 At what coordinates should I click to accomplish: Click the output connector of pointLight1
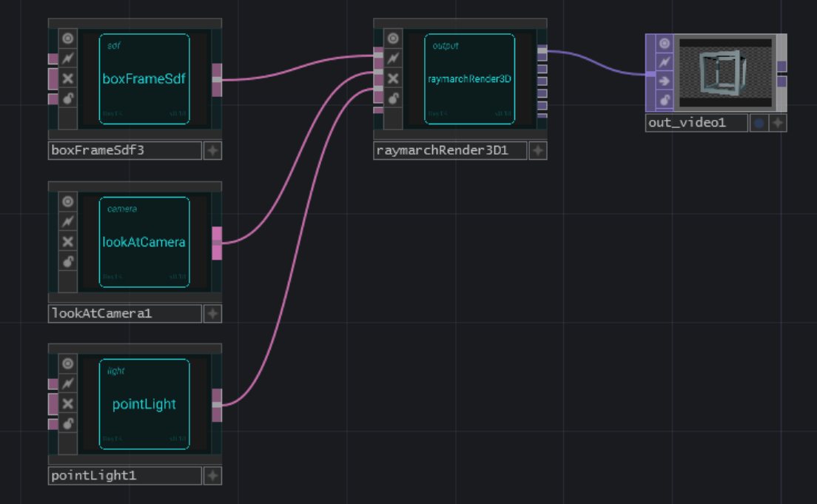218,405
